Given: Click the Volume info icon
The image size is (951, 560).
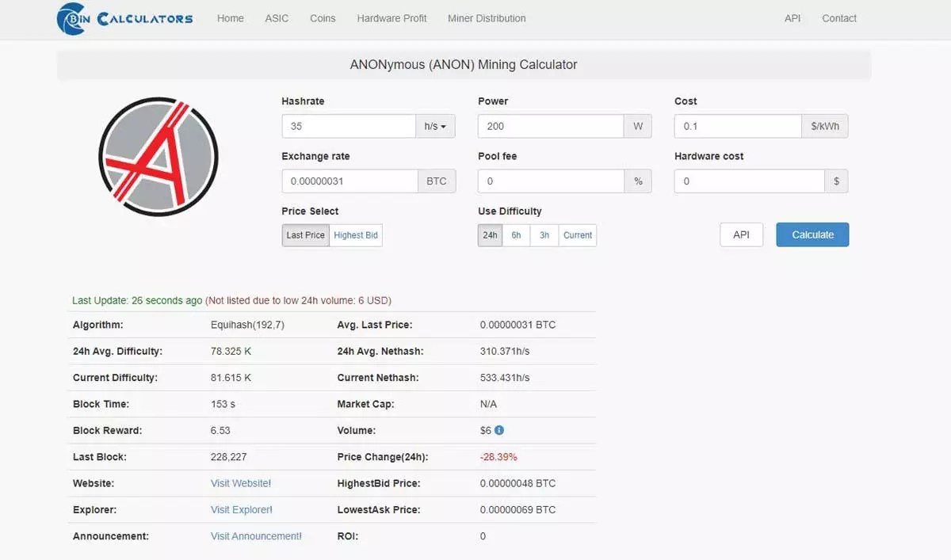Looking at the screenshot, I should click(499, 430).
